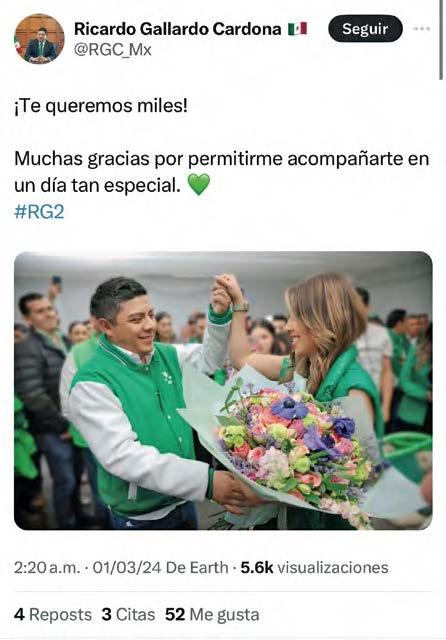Open the #RG2 hashtag
Screen dimensions: 446x640
(x=39, y=212)
